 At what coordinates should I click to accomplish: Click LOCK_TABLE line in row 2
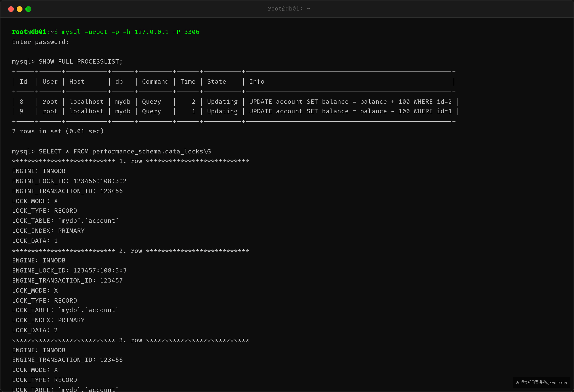[66, 310]
